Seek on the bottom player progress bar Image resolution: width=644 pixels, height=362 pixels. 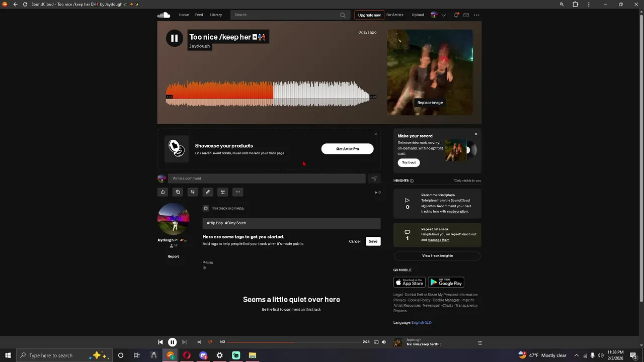pos(294,342)
